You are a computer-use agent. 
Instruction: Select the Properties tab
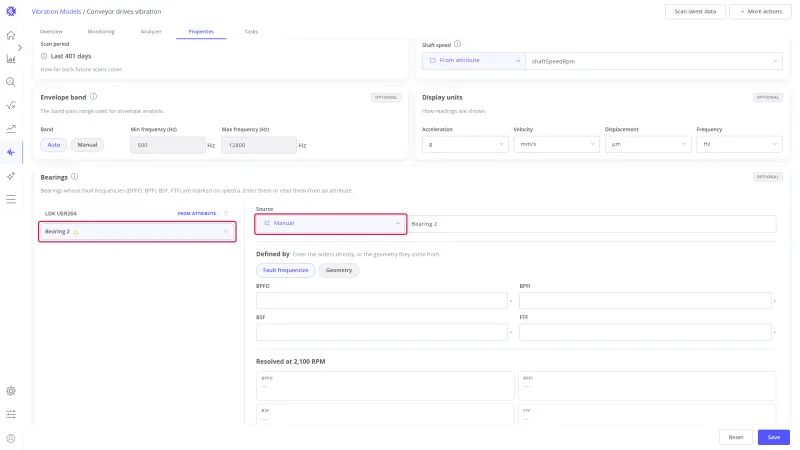pos(201,32)
